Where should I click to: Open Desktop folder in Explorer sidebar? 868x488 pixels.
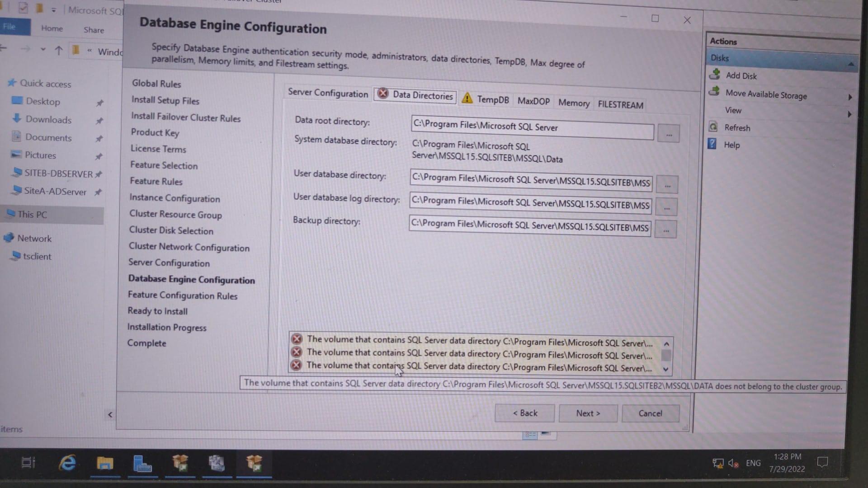pyautogui.click(x=42, y=102)
